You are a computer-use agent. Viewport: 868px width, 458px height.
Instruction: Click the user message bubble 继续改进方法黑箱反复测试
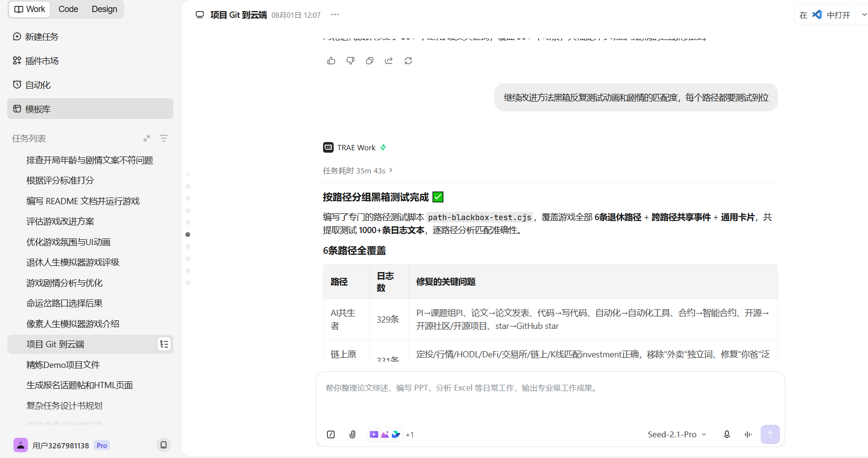[x=636, y=97]
